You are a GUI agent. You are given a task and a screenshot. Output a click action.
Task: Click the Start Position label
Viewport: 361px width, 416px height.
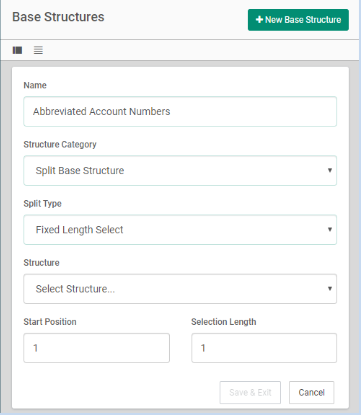point(50,322)
